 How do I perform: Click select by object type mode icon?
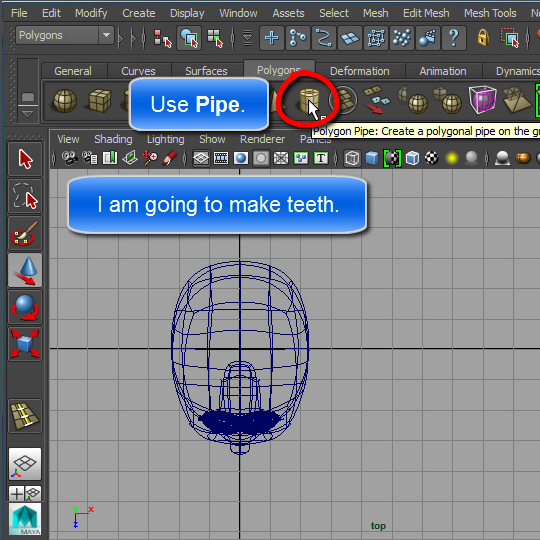(189, 38)
